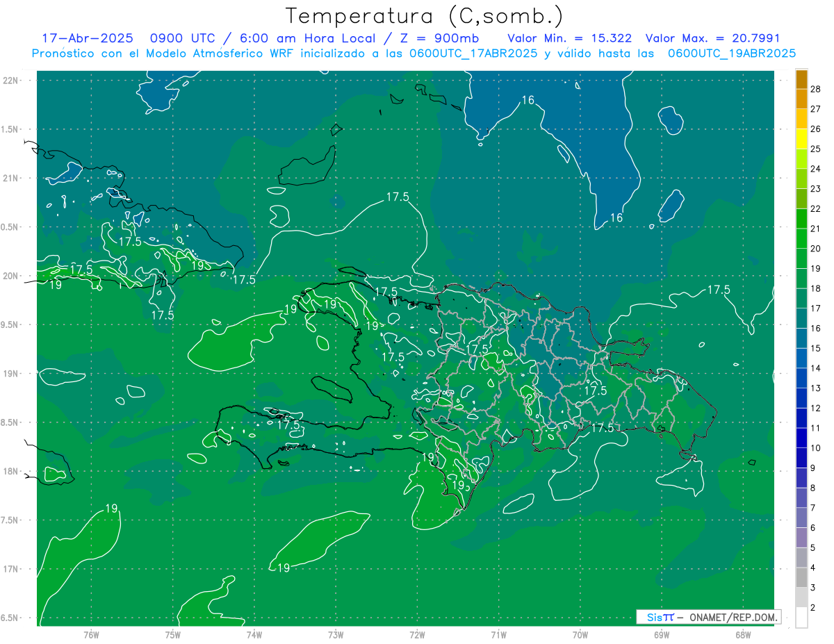Click the legend value '22'
The width and height of the screenshot is (834, 644).
pos(816,208)
